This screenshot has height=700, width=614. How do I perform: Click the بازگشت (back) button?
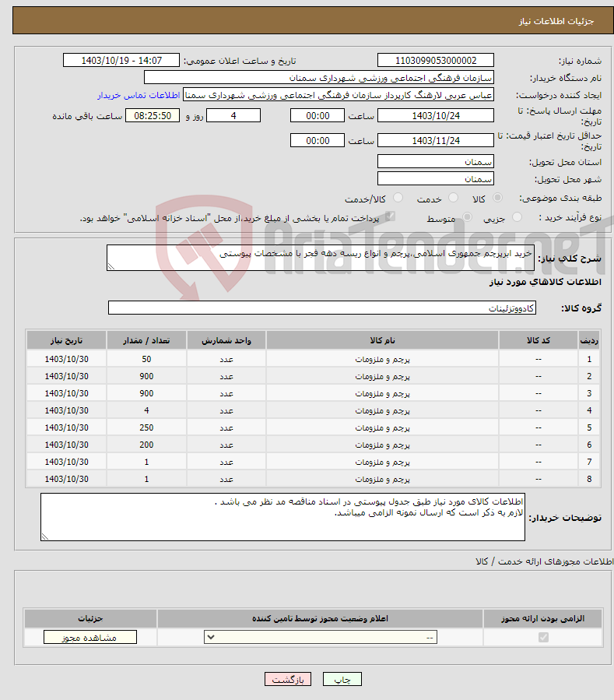pyautogui.click(x=288, y=679)
